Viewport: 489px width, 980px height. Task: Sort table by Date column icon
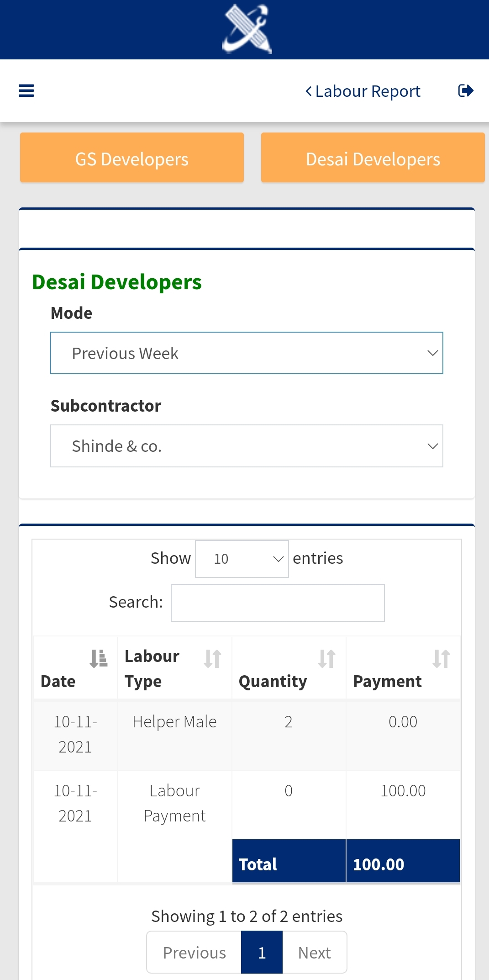(99, 659)
